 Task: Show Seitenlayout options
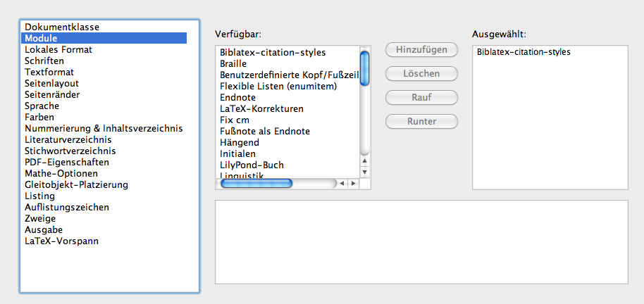click(104, 83)
